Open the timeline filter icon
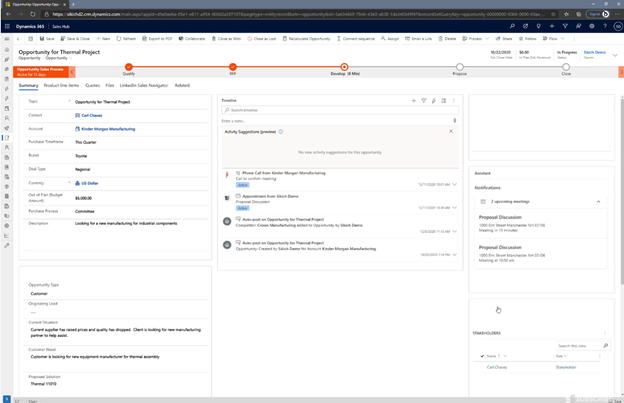The height and width of the screenshot is (403, 624). tap(423, 101)
